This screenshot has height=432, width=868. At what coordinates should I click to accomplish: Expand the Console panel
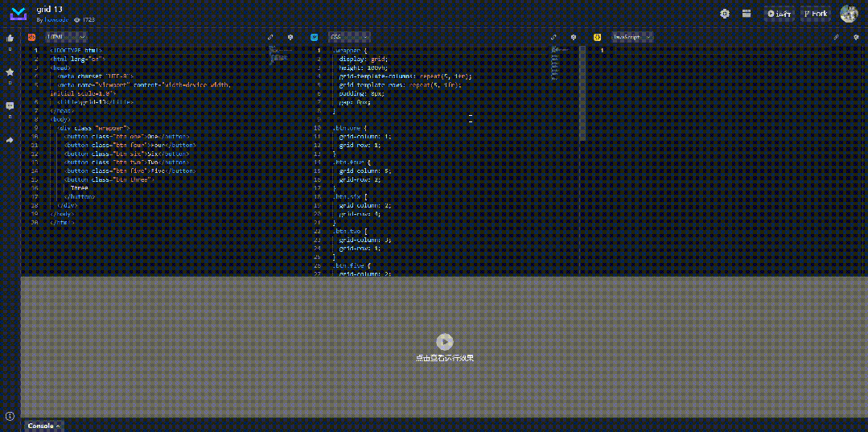pyautogui.click(x=43, y=426)
